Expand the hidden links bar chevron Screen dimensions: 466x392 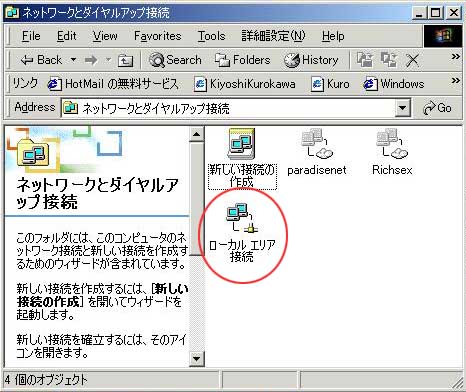click(456, 81)
